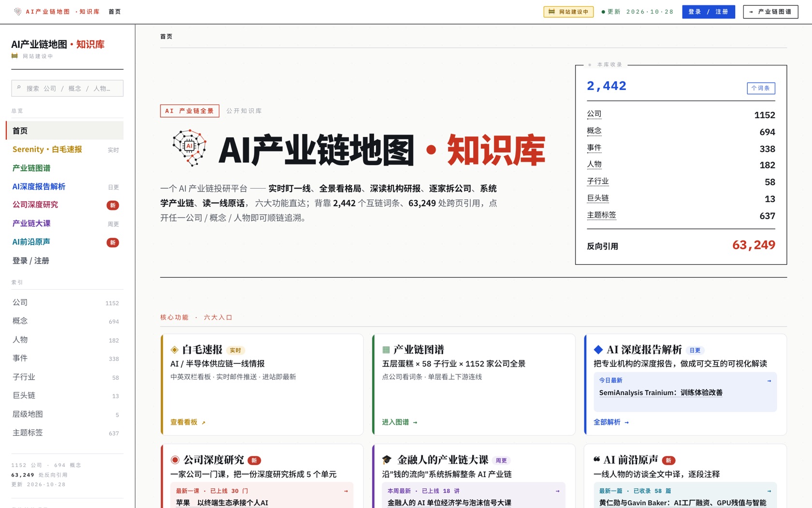Click the graduation cap icon on 金融人的产业链大课
Viewport: 812px width, 508px height.
[x=387, y=460]
